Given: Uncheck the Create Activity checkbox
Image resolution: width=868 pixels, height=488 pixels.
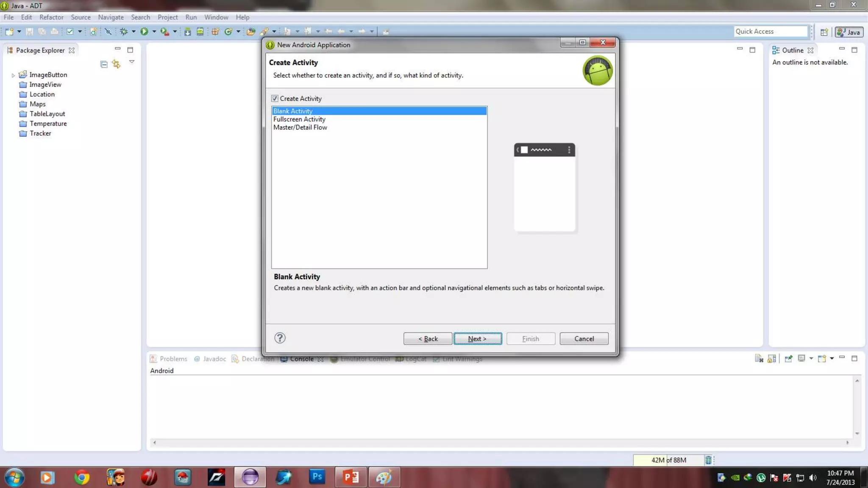Looking at the screenshot, I should 275,99.
